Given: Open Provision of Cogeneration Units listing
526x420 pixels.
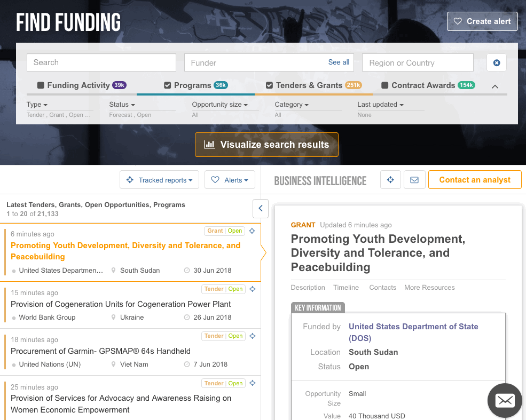Looking at the screenshot, I should click(x=121, y=304).
